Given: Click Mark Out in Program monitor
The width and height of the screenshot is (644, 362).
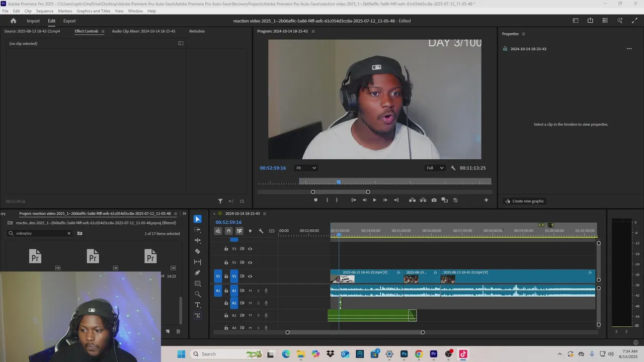Looking at the screenshot, I should tap(337, 200).
